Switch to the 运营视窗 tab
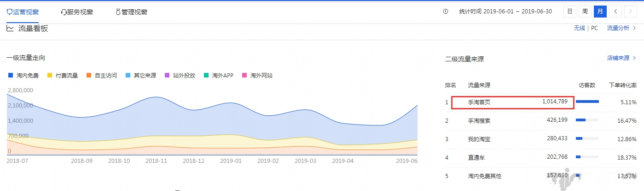 [x=23, y=12]
